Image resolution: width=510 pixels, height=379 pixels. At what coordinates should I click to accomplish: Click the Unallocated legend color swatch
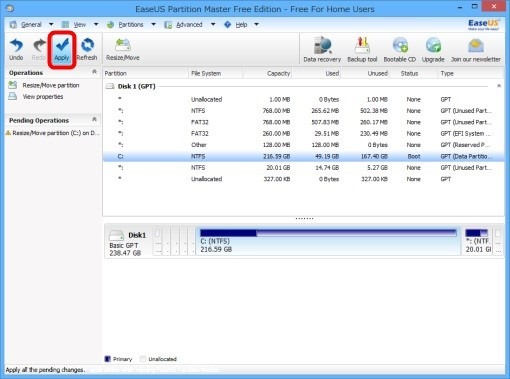(143, 359)
